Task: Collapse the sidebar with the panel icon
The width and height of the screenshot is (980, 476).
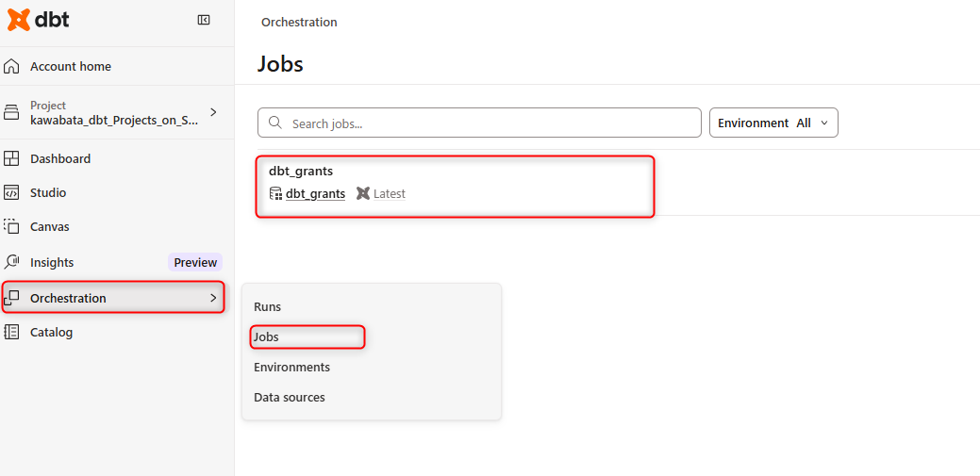Action: click(204, 20)
